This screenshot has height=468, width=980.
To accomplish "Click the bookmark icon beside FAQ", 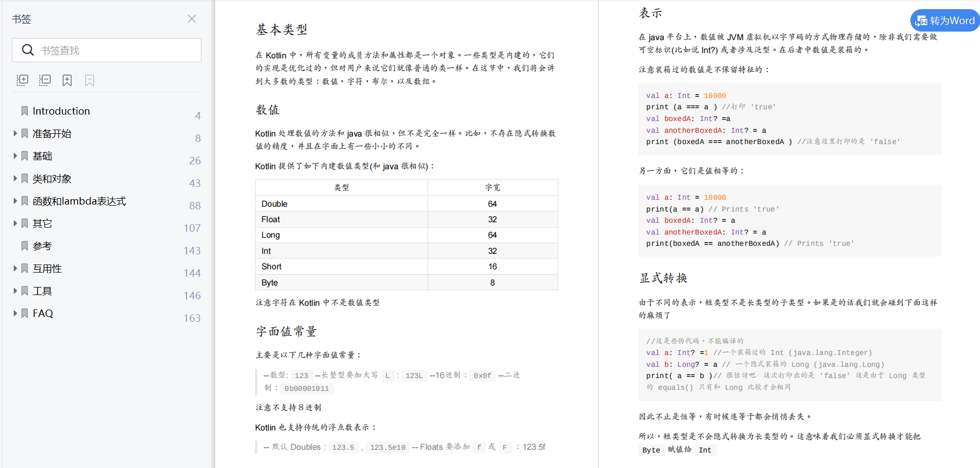I will [x=25, y=313].
